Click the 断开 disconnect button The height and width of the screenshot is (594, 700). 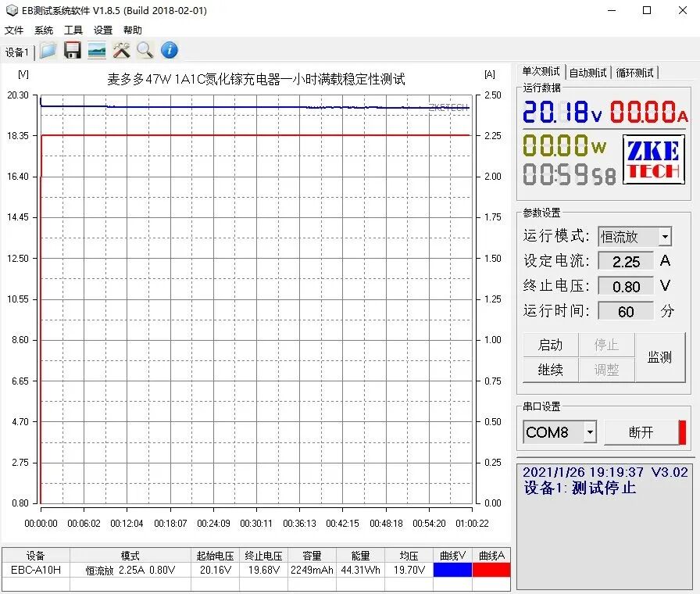tap(641, 432)
